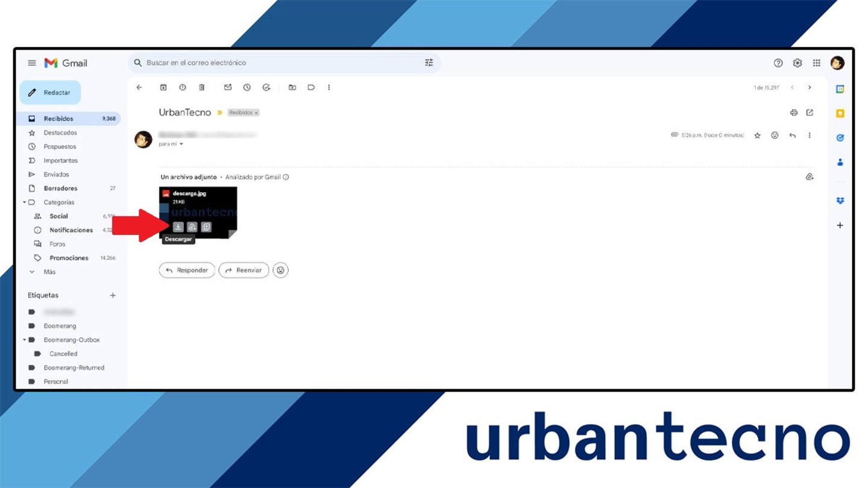Add emoji reaction in message header
The width and height of the screenshot is (868, 488).
(x=775, y=136)
